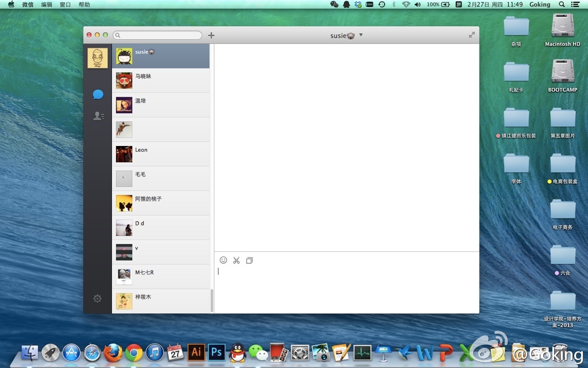588x368 pixels.
Task: Click the Dropbox icon in menu bar
Action: pyautogui.click(x=358, y=5)
